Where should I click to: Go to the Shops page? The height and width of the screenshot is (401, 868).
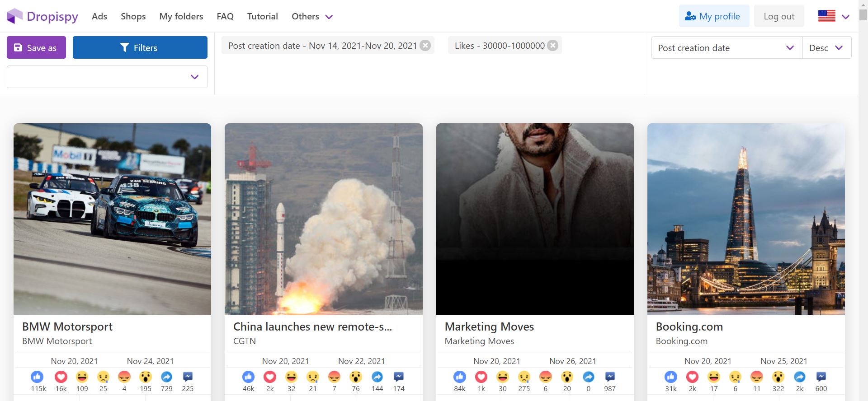click(x=133, y=16)
